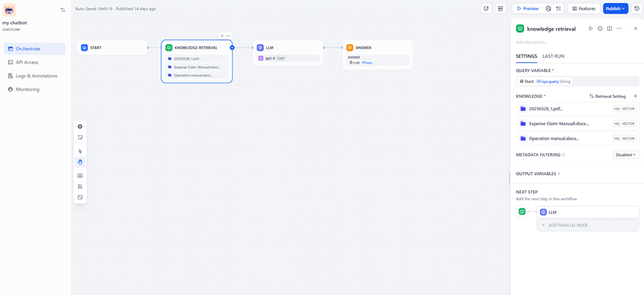
Task: Open the help book icon in panel header
Action: (609, 28)
